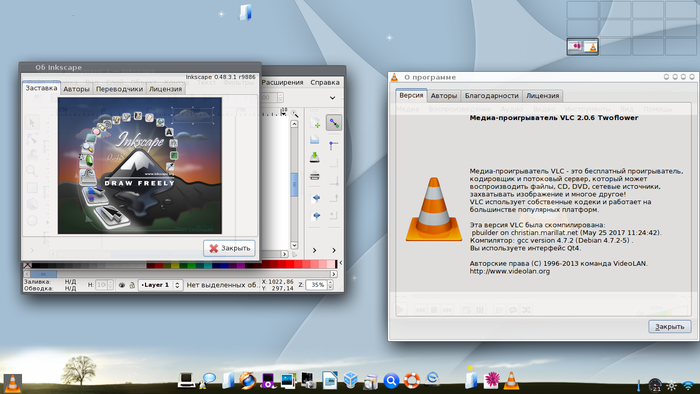Click the VLC cone at bottom-left corner
Image resolution: width=700 pixels, height=394 pixels.
[x=12, y=383]
